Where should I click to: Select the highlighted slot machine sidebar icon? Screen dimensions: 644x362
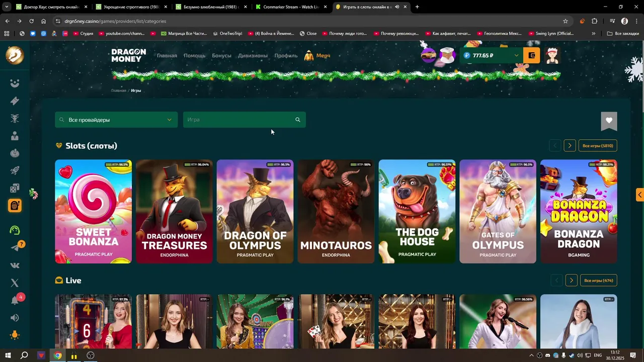click(x=15, y=206)
